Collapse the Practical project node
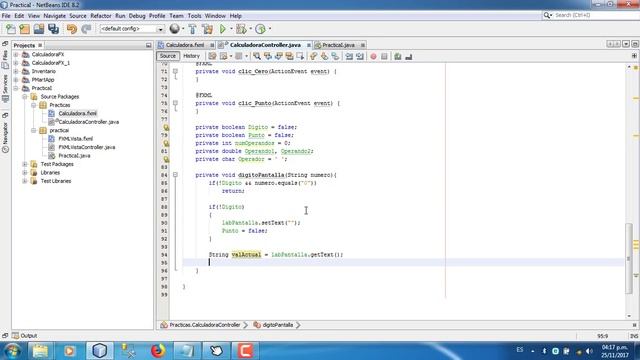Image resolution: width=640 pixels, height=360 pixels. coord(16,88)
